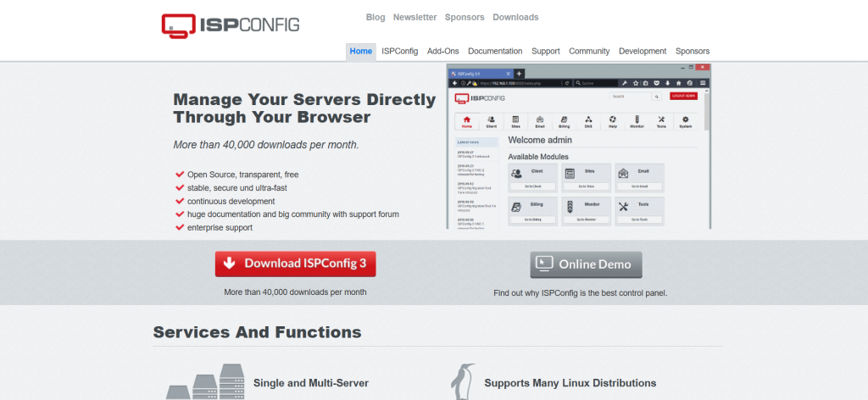Launch the Online Demo button

[586, 264]
